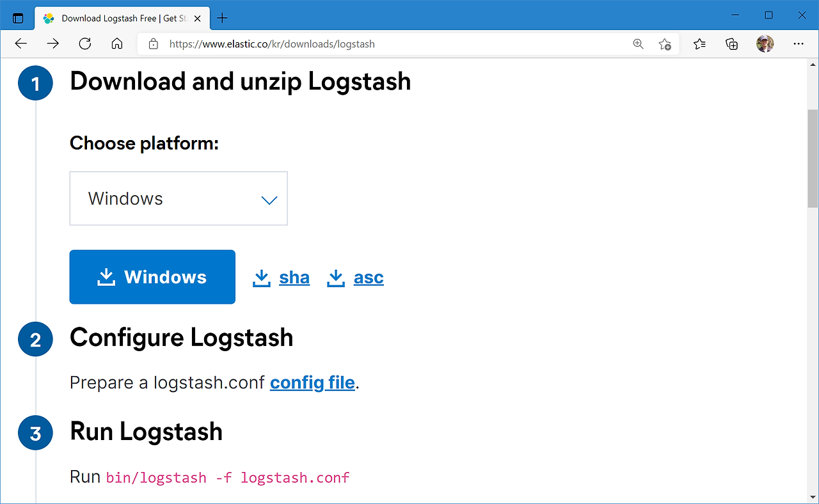Click the scrollbar down arrow
Screen dimensions: 819x504
(813, 496)
